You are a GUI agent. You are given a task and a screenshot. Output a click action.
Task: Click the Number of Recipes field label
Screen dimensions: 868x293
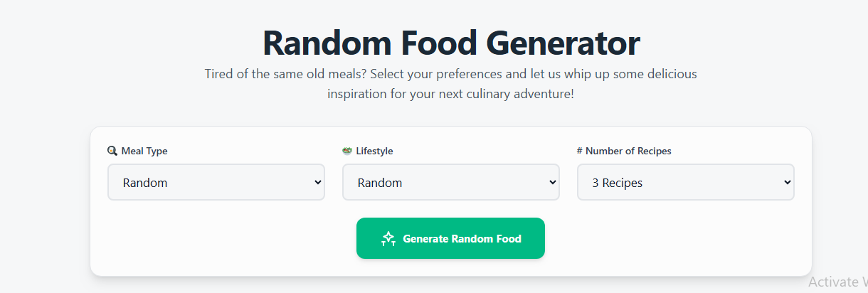tap(628, 151)
